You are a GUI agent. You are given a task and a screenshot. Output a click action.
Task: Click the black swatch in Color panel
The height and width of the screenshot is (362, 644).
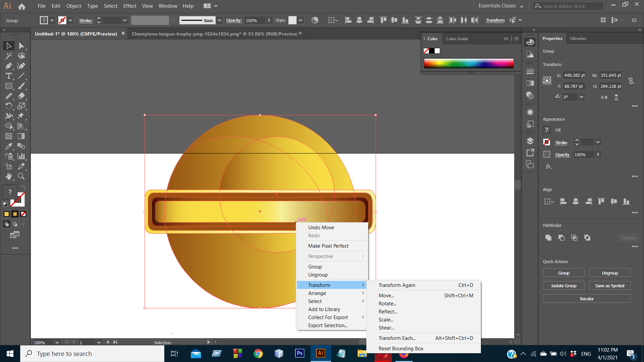coord(432,51)
